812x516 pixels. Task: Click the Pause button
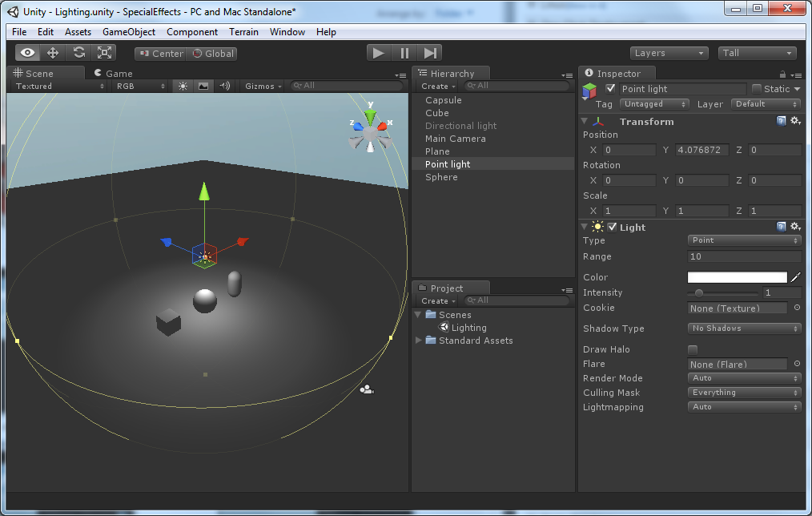[x=404, y=53]
